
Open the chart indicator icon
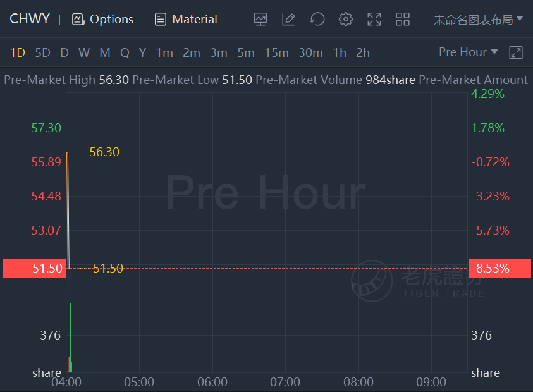click(x=260, y=19)
